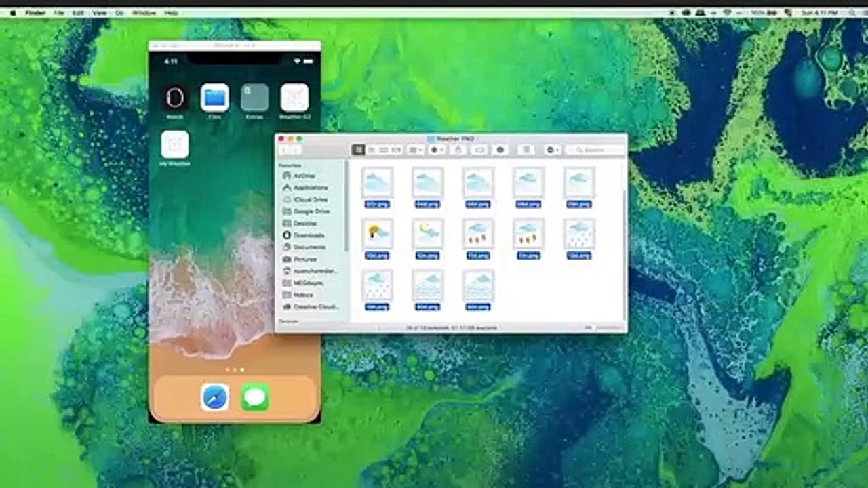
Task: Switch Finder to icon view
Action: 358,150
